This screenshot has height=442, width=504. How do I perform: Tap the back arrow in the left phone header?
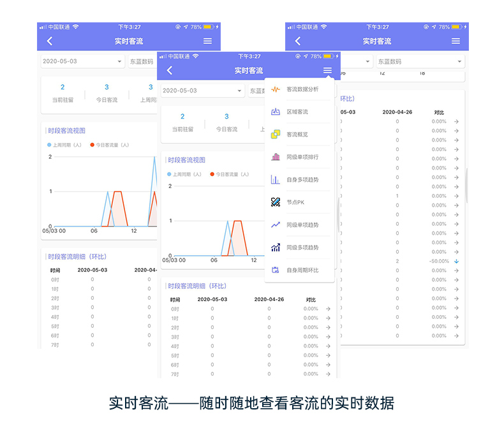coord(50,41)
